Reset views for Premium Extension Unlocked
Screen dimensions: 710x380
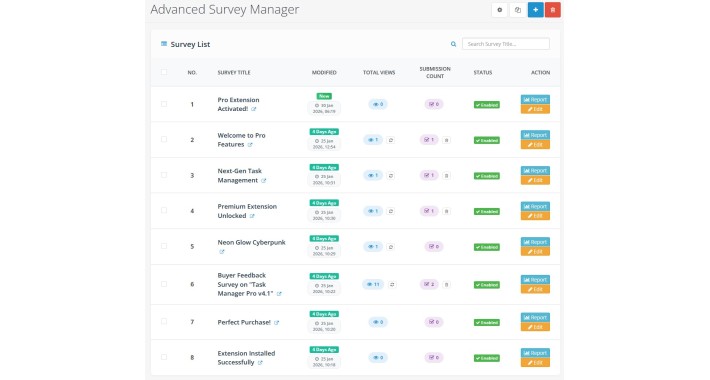391,211
